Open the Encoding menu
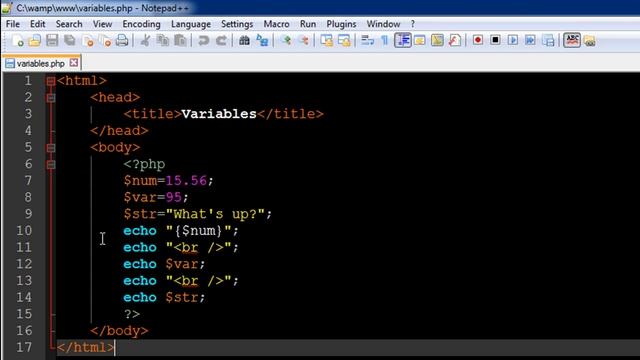This screenshot has height=360, width=640. (141, 24)
